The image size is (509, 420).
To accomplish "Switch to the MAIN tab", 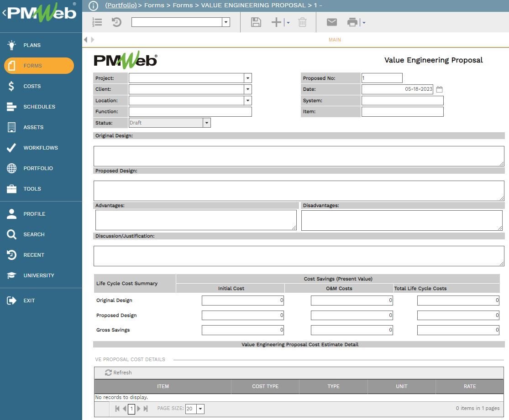I will click(335, 40).
